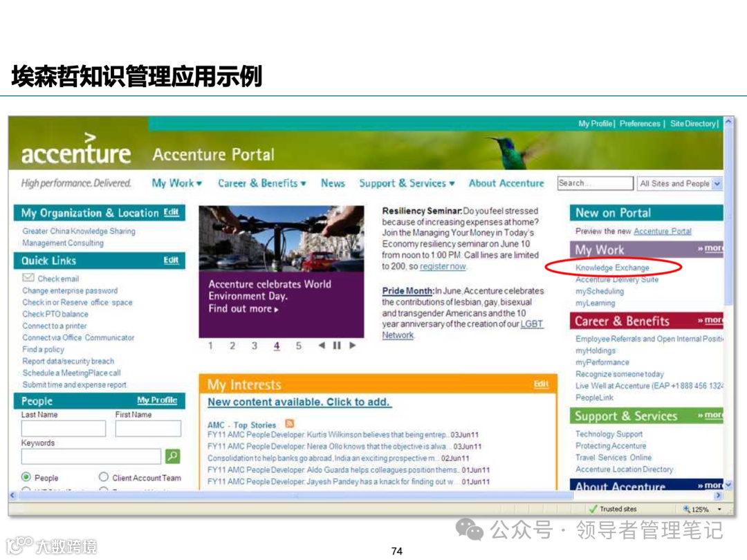Click the World Environment Day banner image
The image size is (747, 560).
click(281, 239)
